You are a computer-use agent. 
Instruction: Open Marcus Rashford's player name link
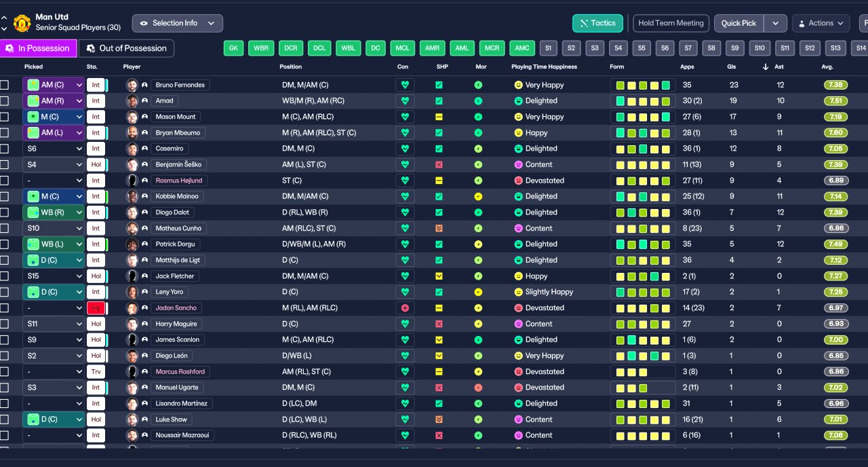pos(180,371)
